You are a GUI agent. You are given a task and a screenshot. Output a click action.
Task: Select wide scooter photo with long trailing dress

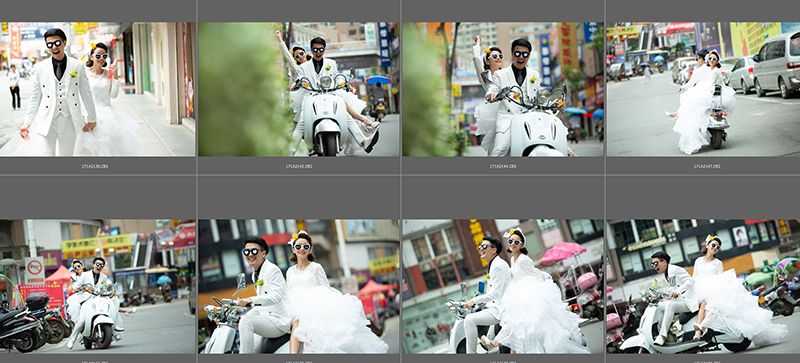coord(704,286)
